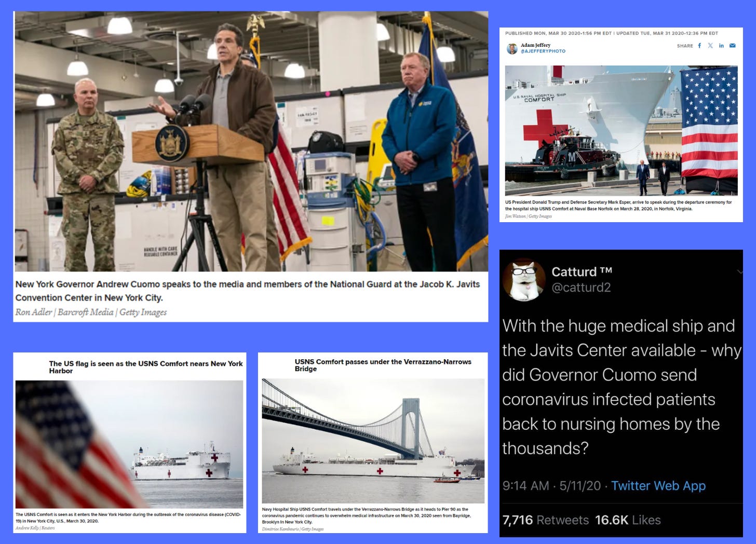Click the Adam Jeffery author name
The image size is (756, 544).
[x=535, y=45]
